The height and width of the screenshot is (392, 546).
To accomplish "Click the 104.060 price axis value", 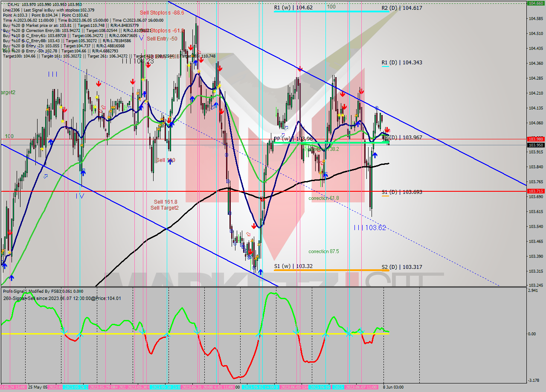I will tap(535, 123).
